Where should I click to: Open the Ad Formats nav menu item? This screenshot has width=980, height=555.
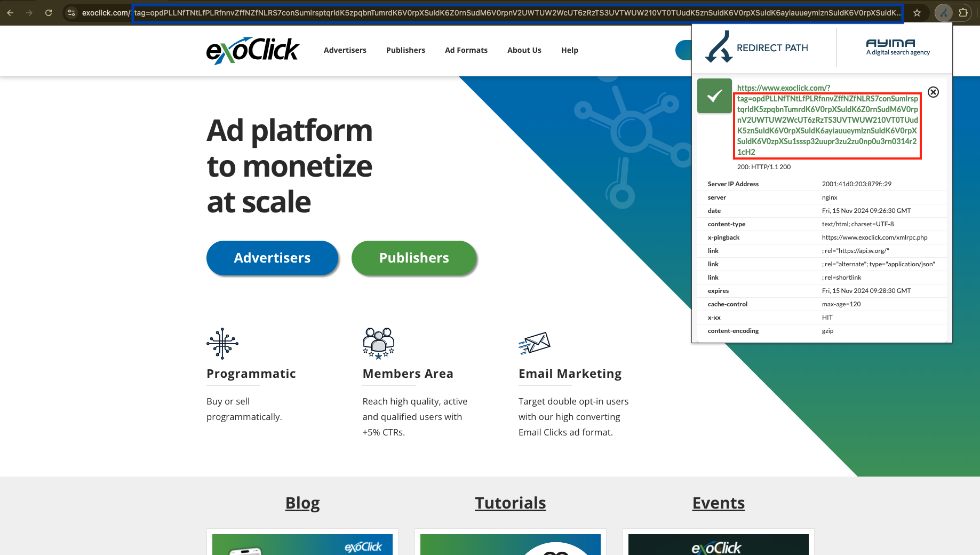466,50
